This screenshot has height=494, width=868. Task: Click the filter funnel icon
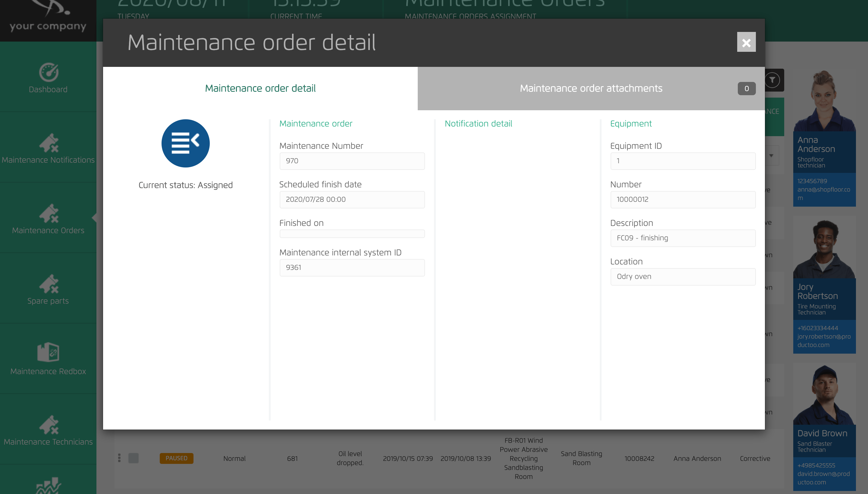click(773, 80)
